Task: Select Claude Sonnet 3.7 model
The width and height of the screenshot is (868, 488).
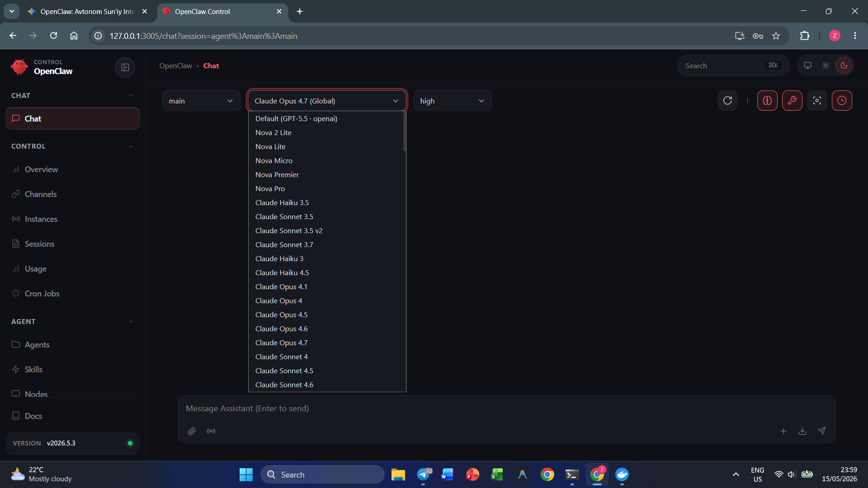Action: point(325,245)
